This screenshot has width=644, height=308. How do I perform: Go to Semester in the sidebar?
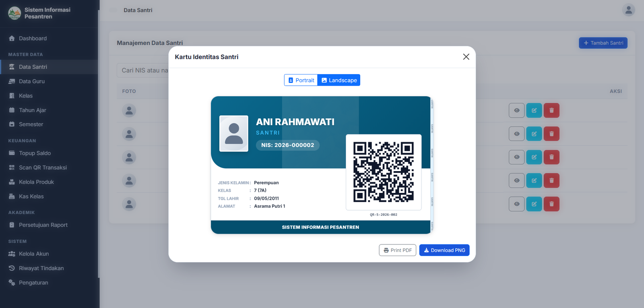(x=49, y=124)
